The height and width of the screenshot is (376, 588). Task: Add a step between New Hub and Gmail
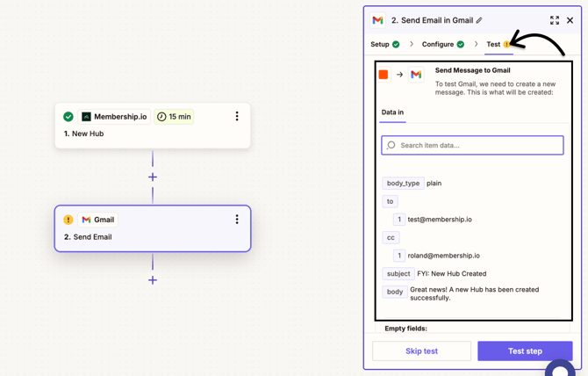tap(153, 177)
